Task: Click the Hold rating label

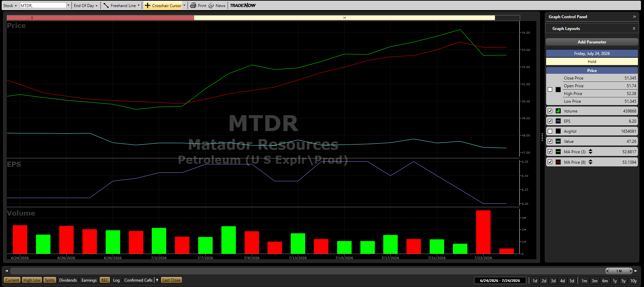Action: coord(592,62)
